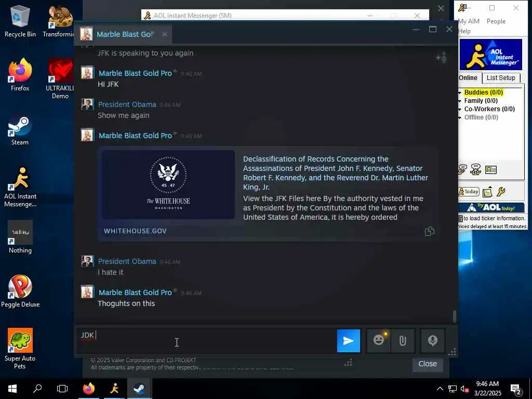Viewport: 532px width, 399px height.
Task: Collapse the Buddies group arrow in AIM
Action: tap(460, 92)
